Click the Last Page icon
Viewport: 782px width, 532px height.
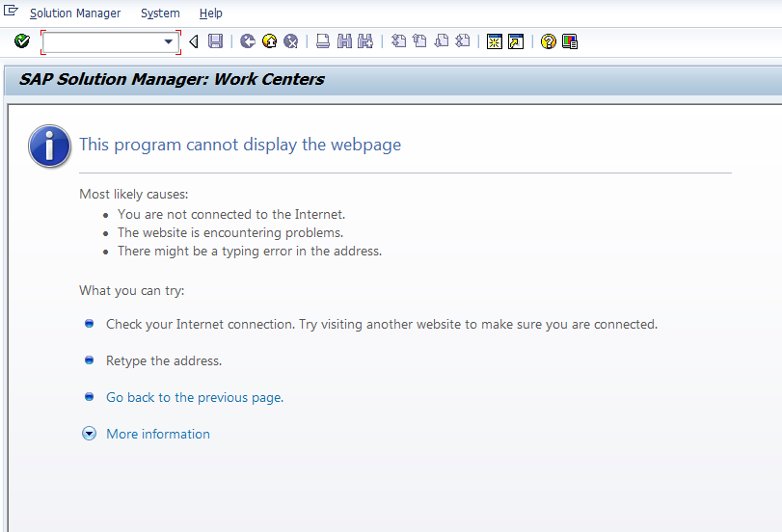463,41
